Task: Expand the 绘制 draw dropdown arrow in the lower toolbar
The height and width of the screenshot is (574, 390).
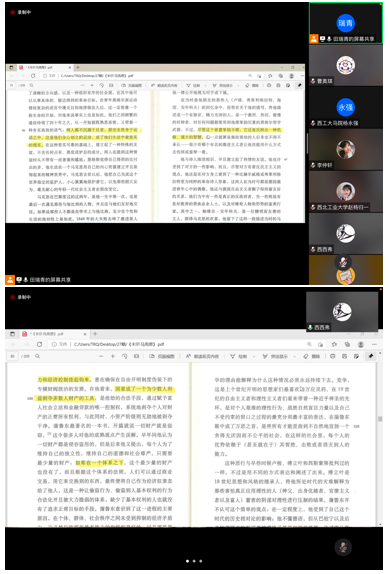Action: pos(254,356)
